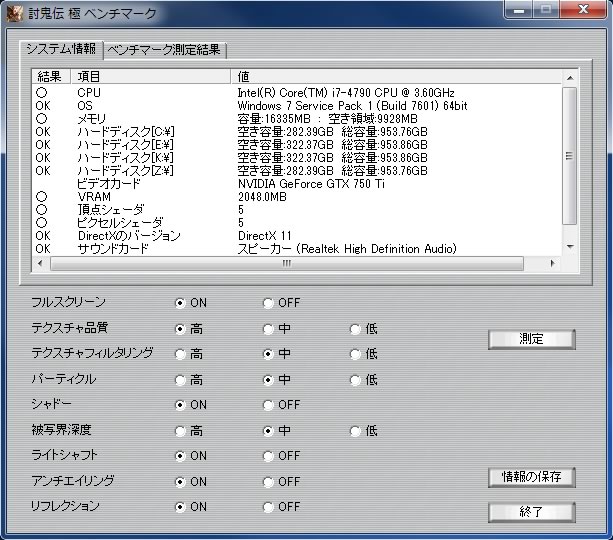Viewport: 613px width, 540px height.
Task: Click the 値 column header
Action: pyautogui.click(x=396, y=77)
